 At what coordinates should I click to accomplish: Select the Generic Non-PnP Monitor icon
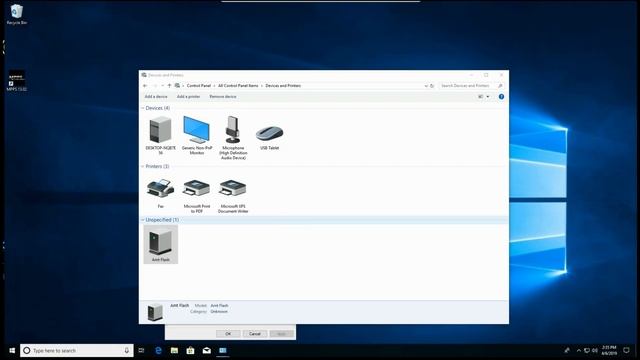click(x=197, y=135)
